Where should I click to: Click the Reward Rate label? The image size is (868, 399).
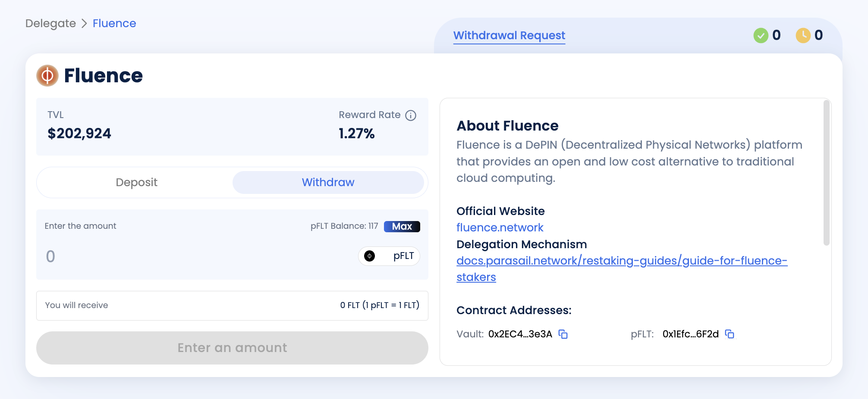click(x=369, y=115)
